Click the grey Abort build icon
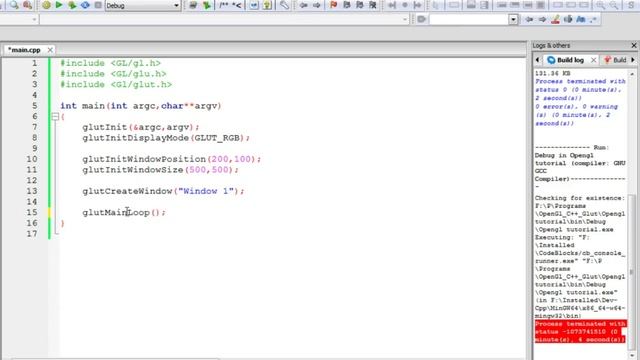This screenshot has height=360, width=640. [x=98, y=5]
